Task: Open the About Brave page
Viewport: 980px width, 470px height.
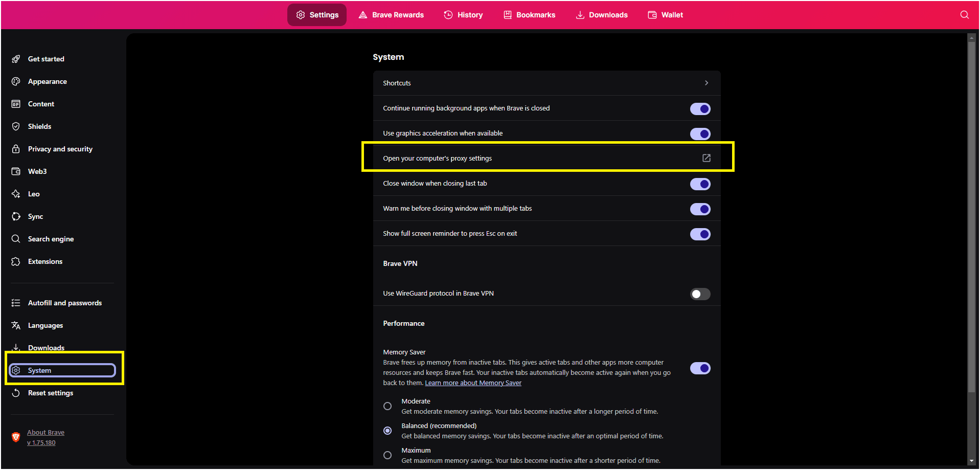Action: [45, 432]
